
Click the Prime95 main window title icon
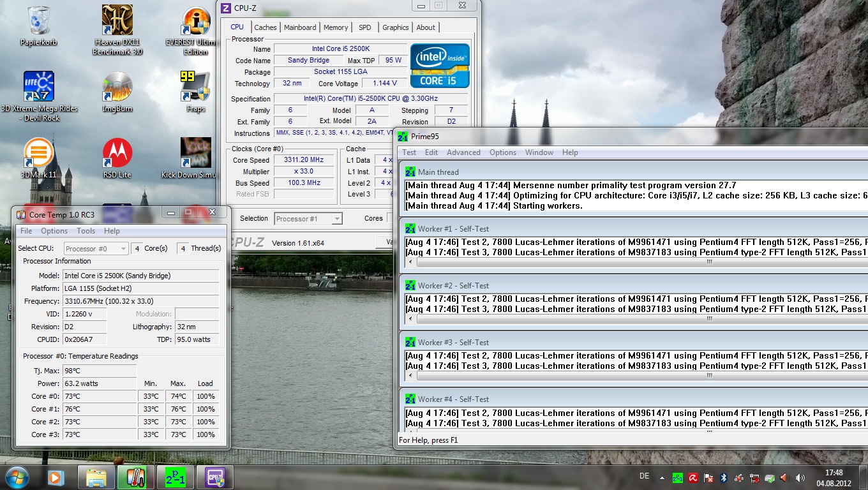coord(403,136)
